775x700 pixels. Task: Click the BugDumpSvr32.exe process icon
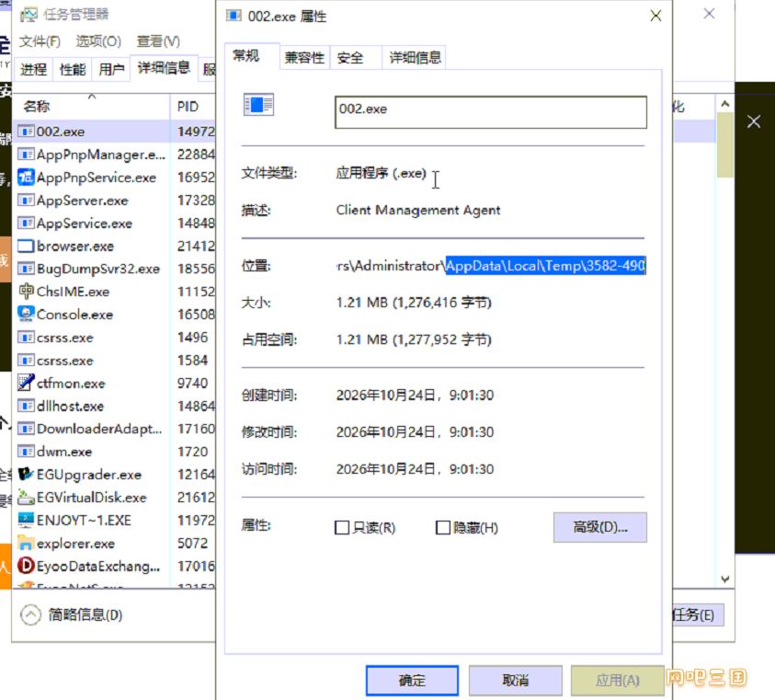pos(26,269)
